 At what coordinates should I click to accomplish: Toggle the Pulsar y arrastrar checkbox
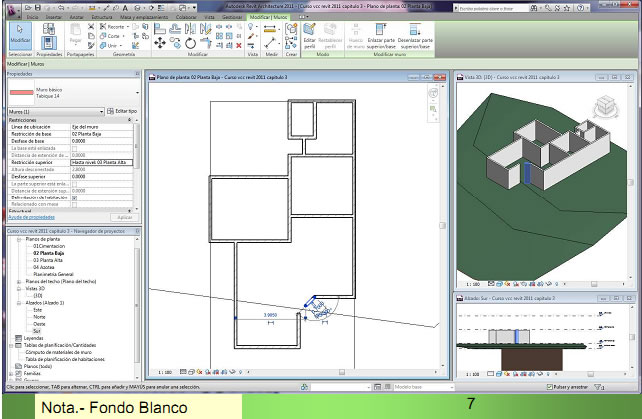point(550,386)
